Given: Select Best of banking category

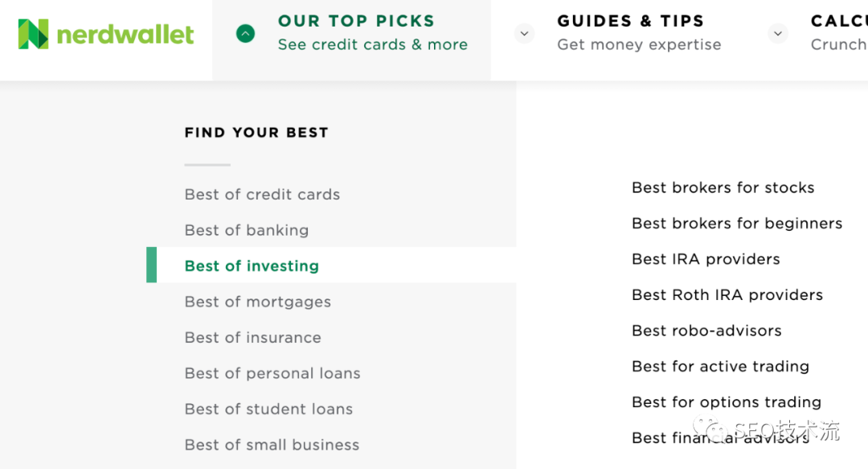Looking at the screenshot, I should click(x=247, y=230).
